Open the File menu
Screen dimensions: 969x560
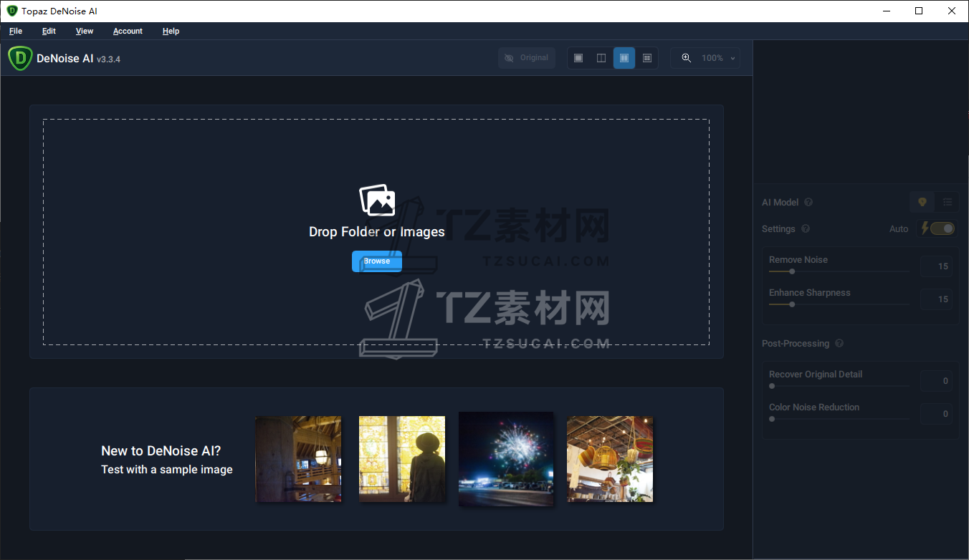click(x=16, y=32)
